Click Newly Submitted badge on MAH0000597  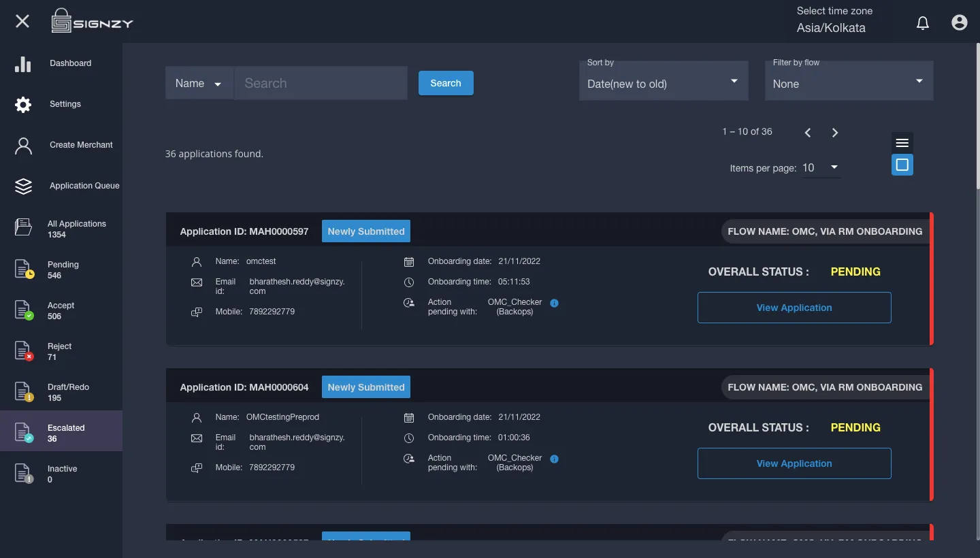tap(366, 231)
